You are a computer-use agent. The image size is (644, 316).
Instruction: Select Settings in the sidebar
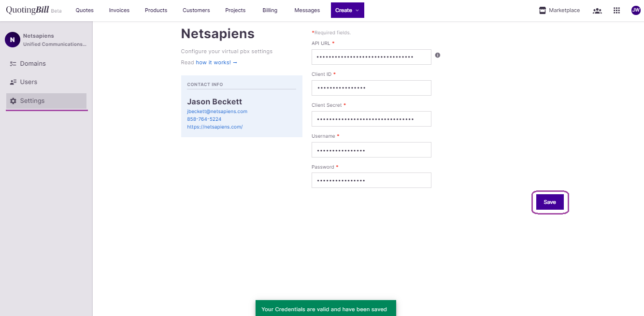32,101
